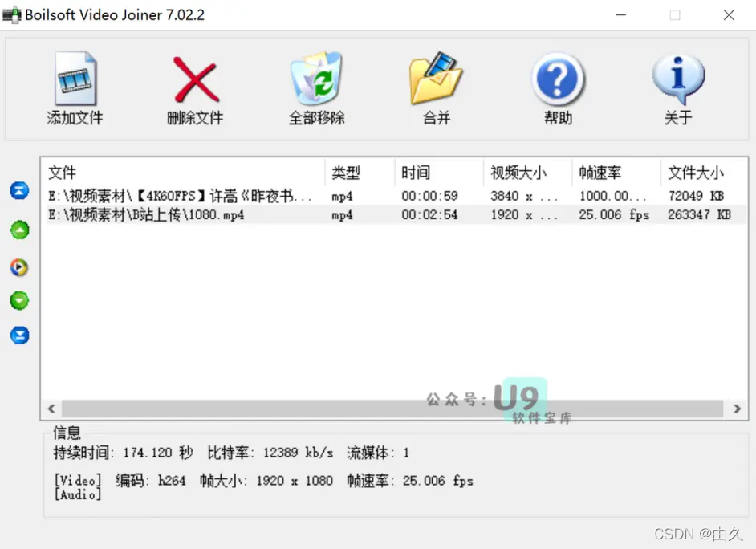Click the app icon in title bar
Screen dimensions: 756x549
pyautogui.click(x=11, y=14)
